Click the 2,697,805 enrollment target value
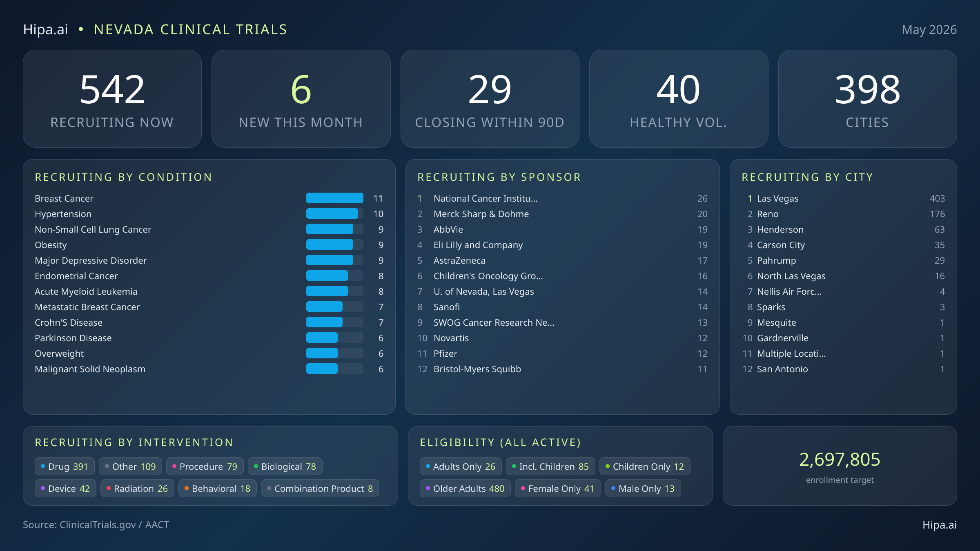 pyautogui.click(x=840, y=460)
